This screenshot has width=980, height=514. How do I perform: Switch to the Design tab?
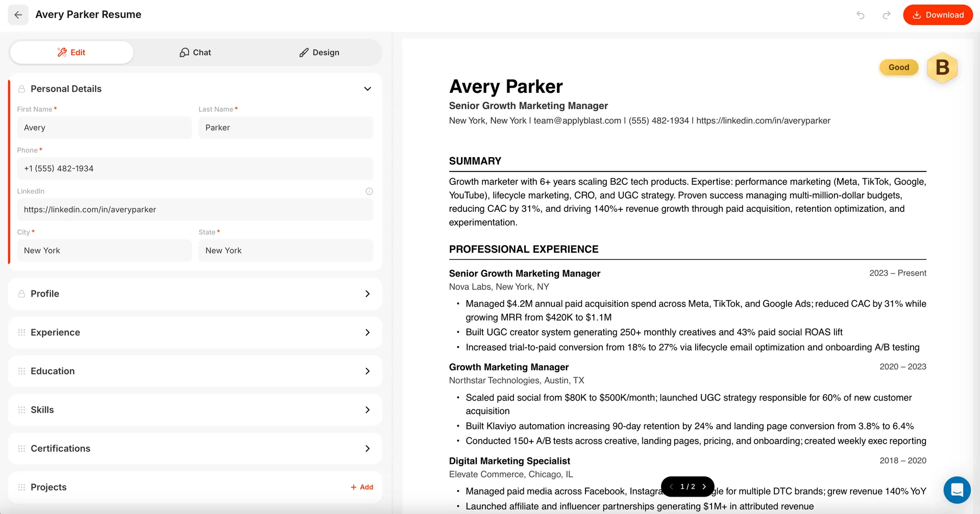click(x=319, y=53)
